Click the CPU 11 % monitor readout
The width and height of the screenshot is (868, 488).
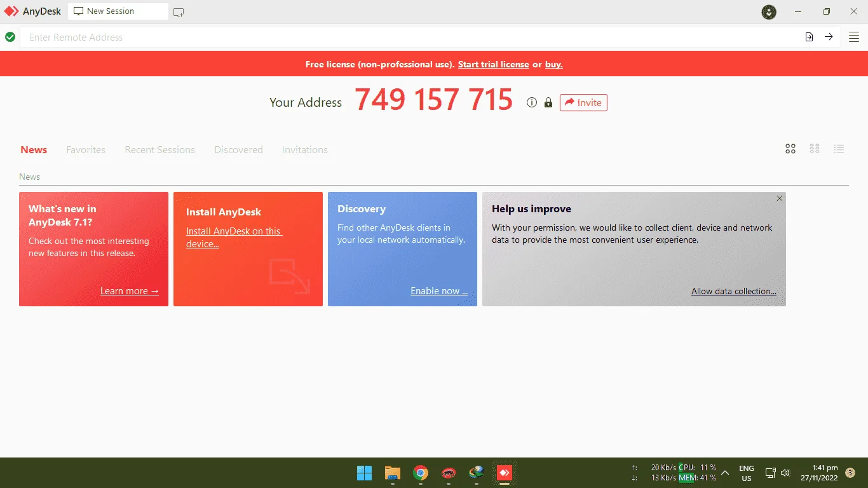[698, 468]
